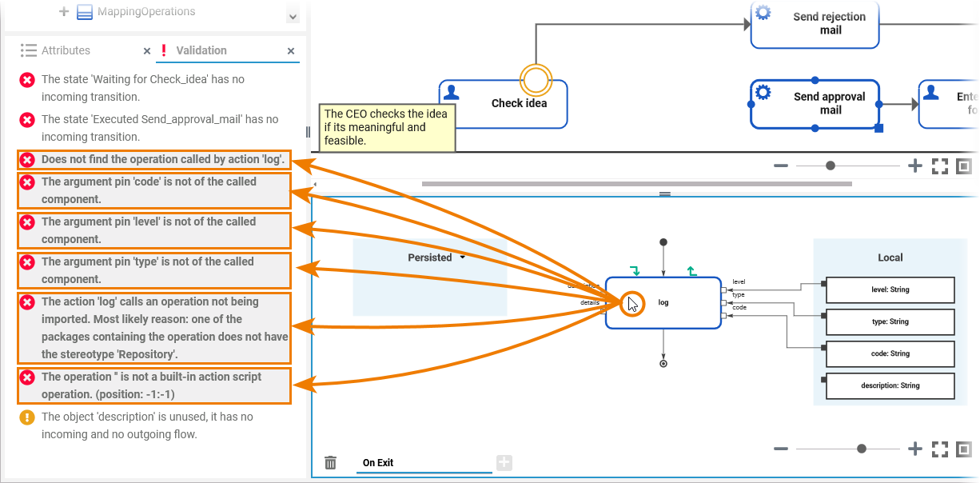Zoom out the upper process diagram
980x483 pixels.
tap(781, 166)
